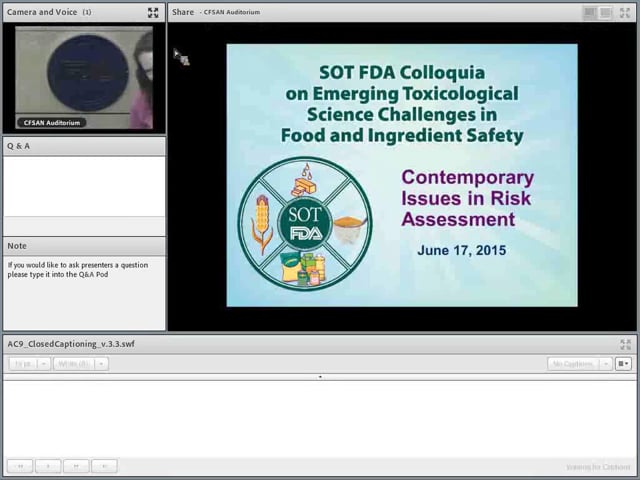
Task: Click the Waiting for Captions status text
Action: coord(598,467)
